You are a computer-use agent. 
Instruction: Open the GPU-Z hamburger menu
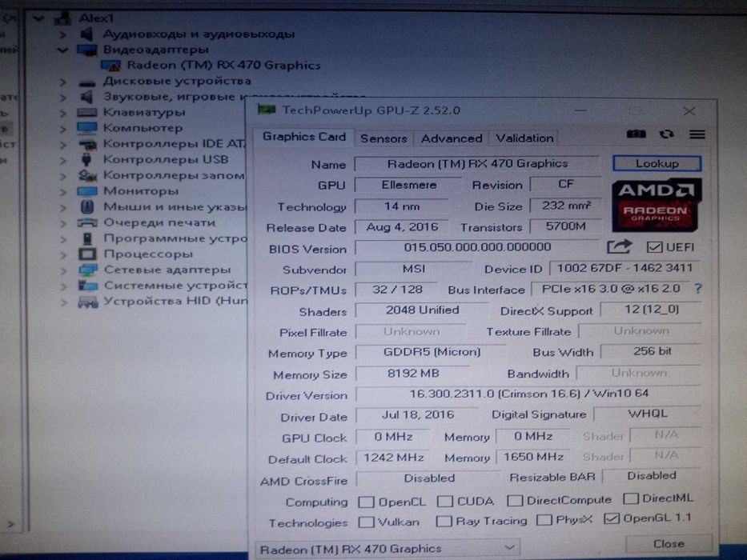(x=697, y=134)
